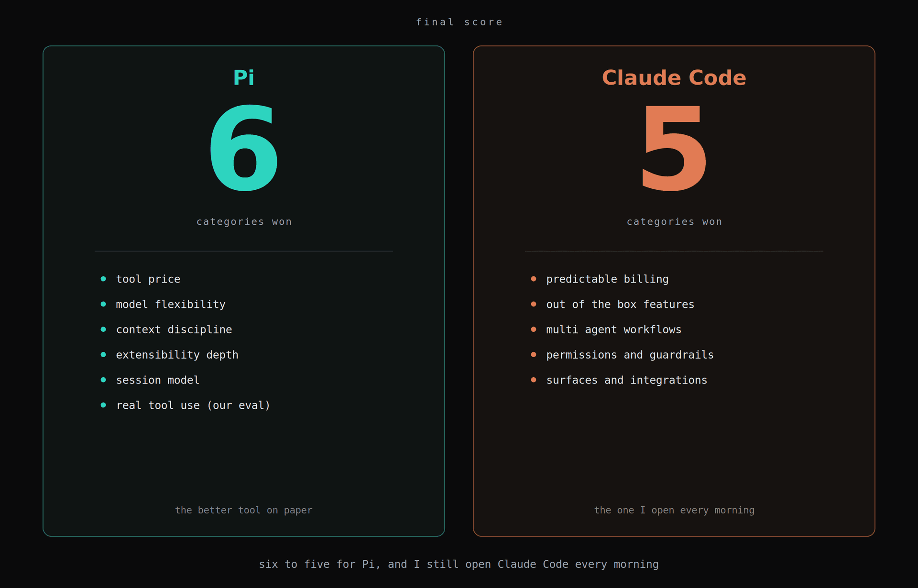Click 'the better tool on paper' caption
This screenshot has height=588, width=918.
coord(244,511)
